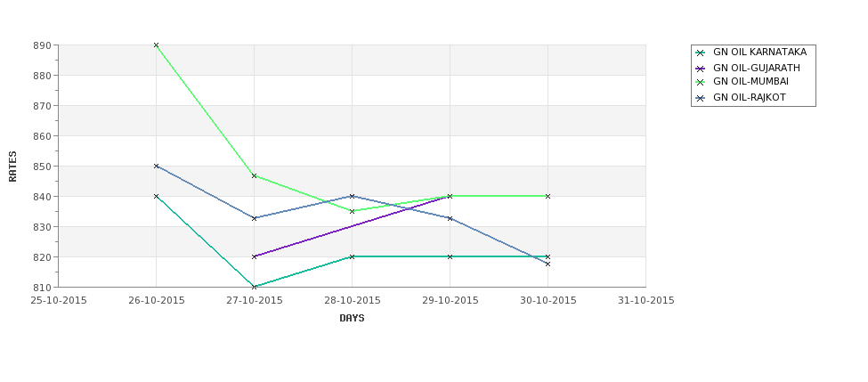Select the GN OIL-GUJARATH legend label
Image resolution: width=868 pixels, height=382 pixels.
click(x=756, y=68)
